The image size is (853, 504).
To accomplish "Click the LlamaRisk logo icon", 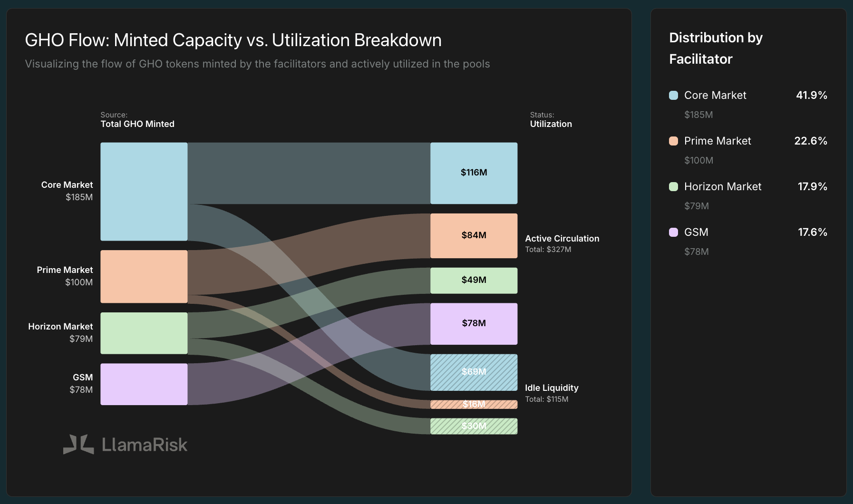I will [78, 444].
